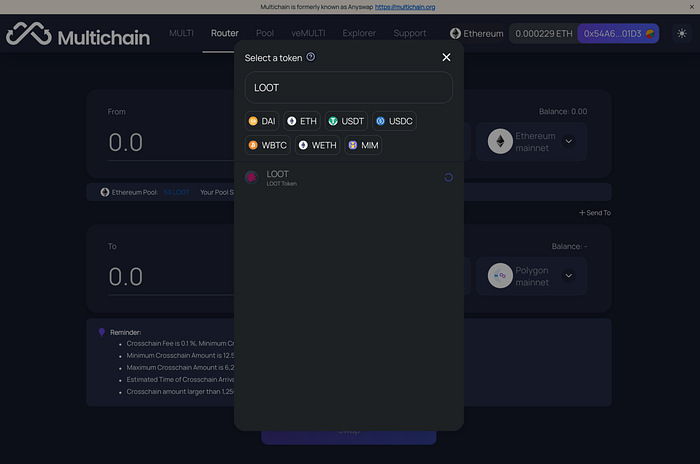Select the MIM quick token chip
700x464 pixels.
(x=363, y=145)
